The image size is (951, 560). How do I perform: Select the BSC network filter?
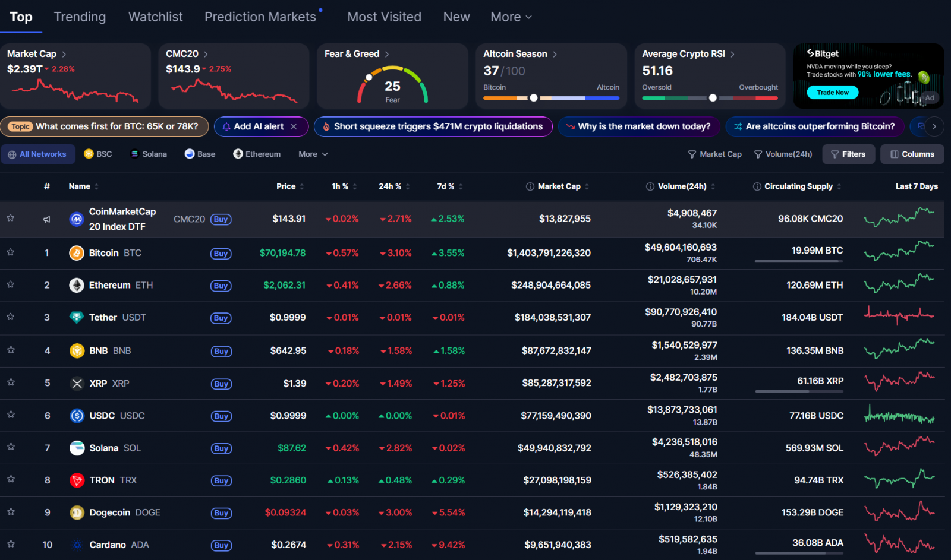pos(98,154)
